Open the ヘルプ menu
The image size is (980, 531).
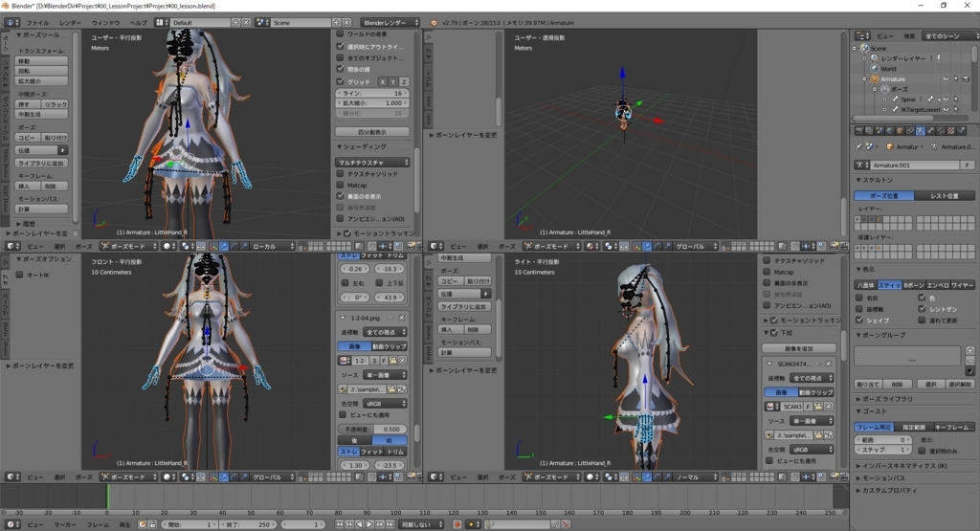pos(138,23)
